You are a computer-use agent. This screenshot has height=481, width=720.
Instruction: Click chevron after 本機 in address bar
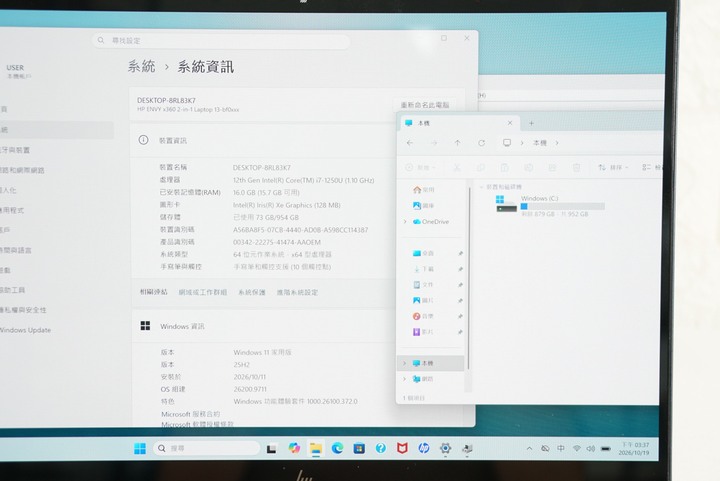557,143
